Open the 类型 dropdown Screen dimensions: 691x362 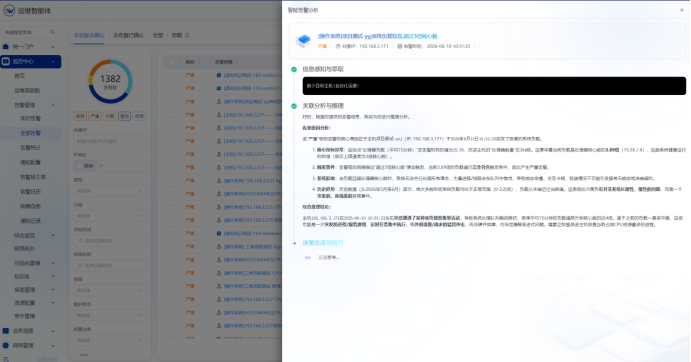coord(110,191)
